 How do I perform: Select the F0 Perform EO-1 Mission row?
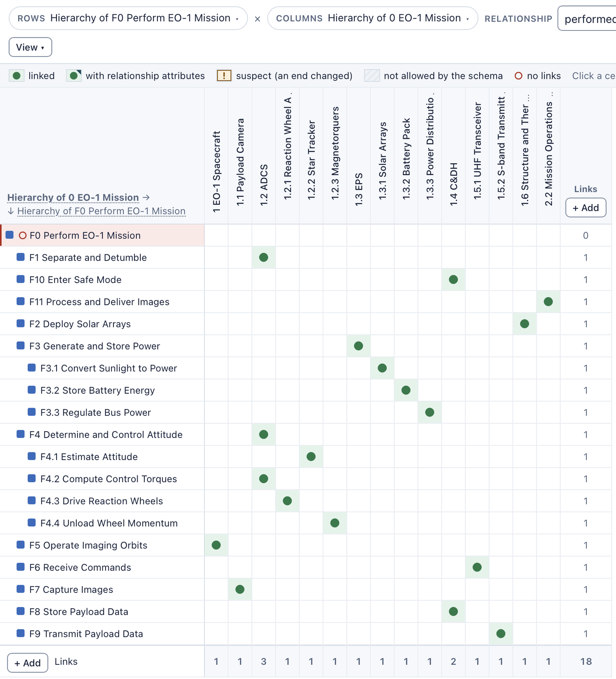(102, 235)
